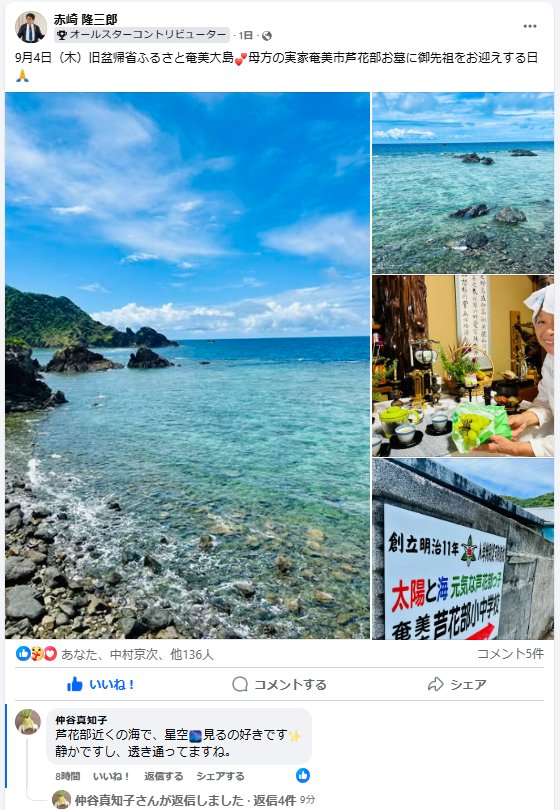This screenshot has height=810, width=560.
Task: Open the author name 赤崎 隆三郎
Action: coord(86,20)
